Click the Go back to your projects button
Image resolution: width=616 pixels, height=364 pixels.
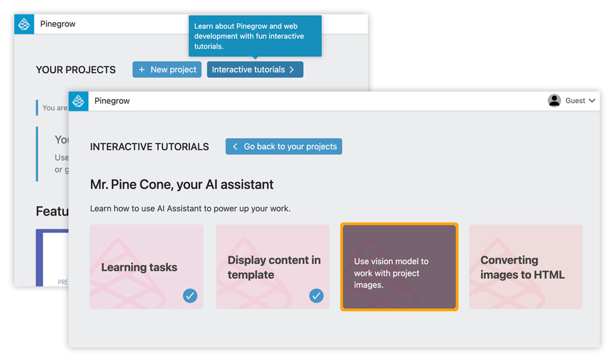point(284,146)
